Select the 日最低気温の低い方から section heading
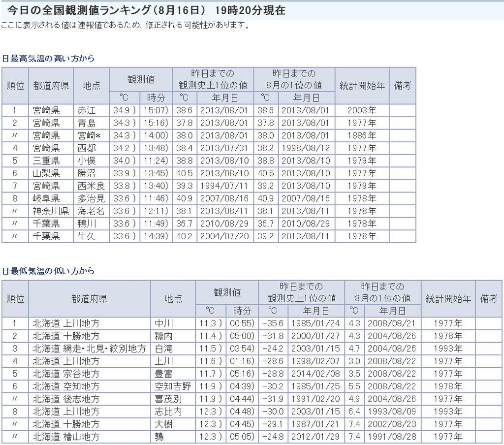 pyautogui.click(x=48, y=271)
